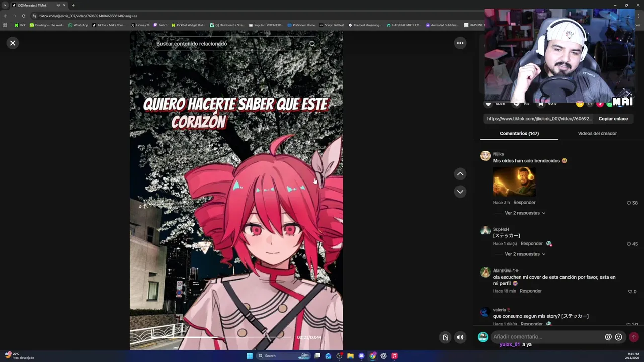Switch to 'Videos del creador' tab
The height and width of the screenshot is (362, 644).
click(x=597, y=133)
